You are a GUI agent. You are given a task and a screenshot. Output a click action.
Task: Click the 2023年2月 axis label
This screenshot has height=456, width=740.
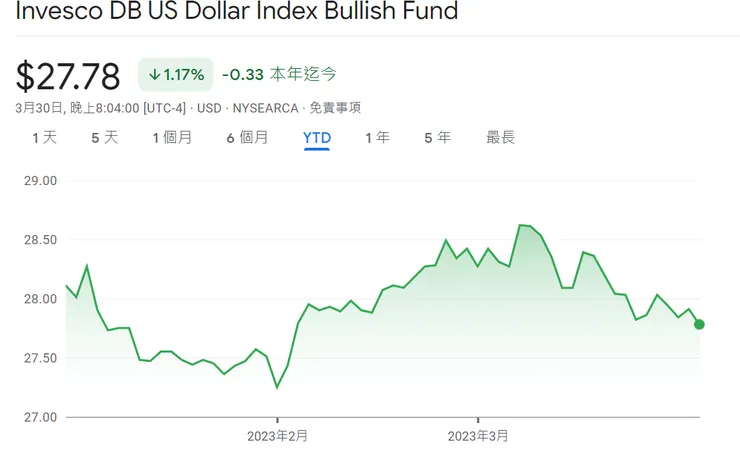[x=277, y=436]
